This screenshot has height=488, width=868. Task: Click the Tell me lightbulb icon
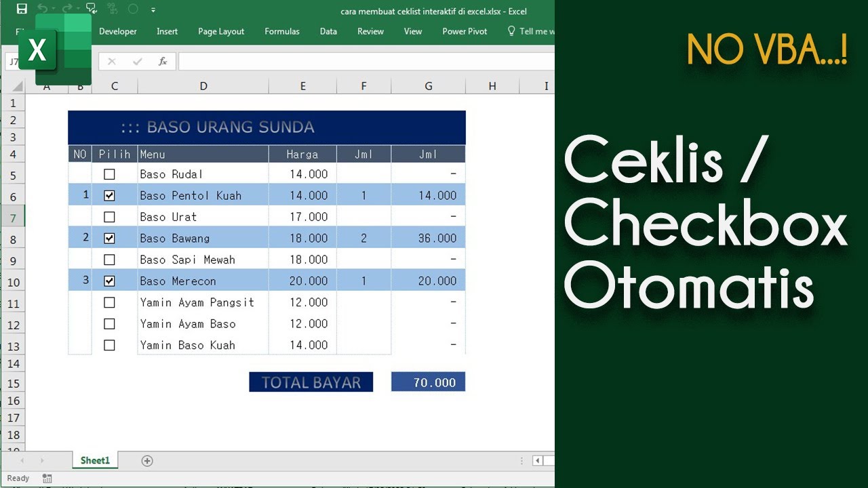point(512,31)
